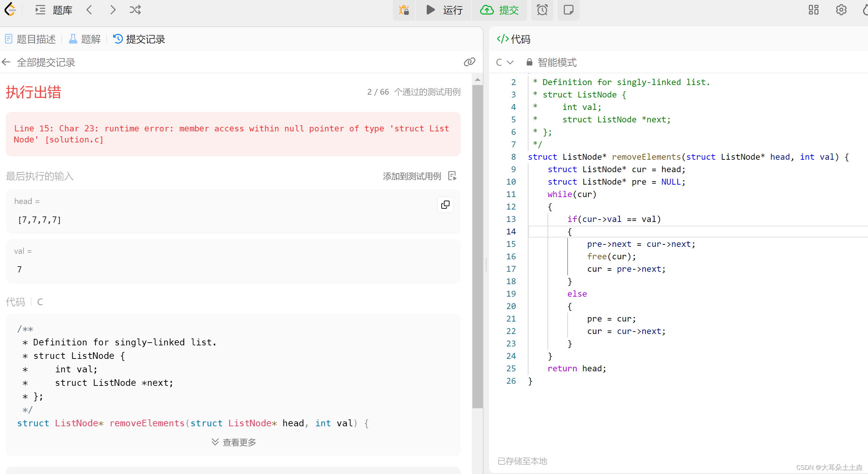Click the 2 / 66 passed testcases text
The width and height of the screenshot is (868, 474).
[x=414, y=92]
